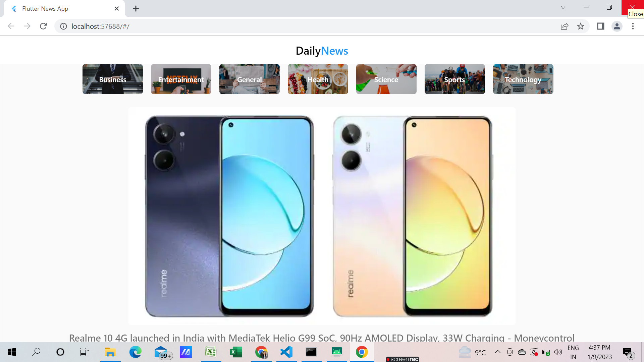The image size is (644, 362).
Task: Select the Sports news category
Action: [x=454, y=79]
